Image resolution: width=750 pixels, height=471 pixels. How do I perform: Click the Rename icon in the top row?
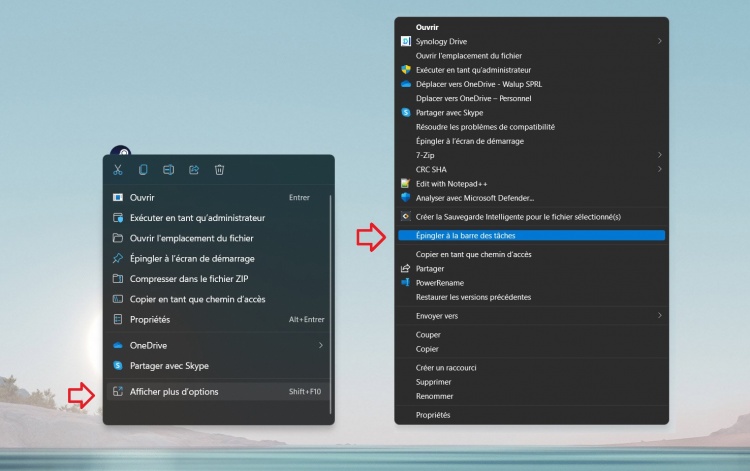click(168, 170)
